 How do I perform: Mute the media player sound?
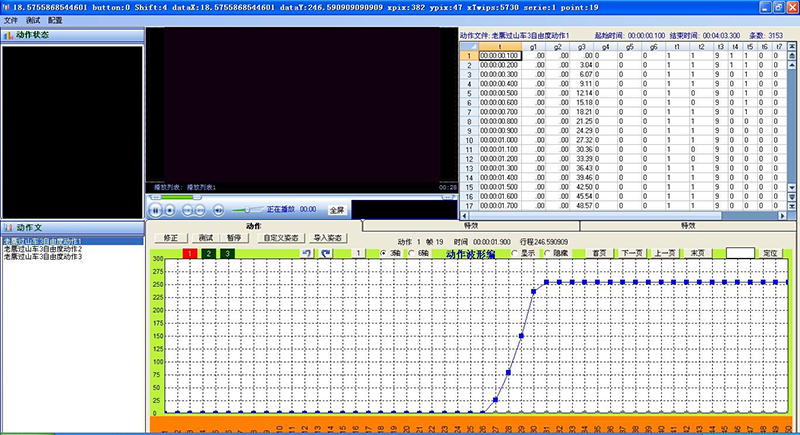coord(220,210)
